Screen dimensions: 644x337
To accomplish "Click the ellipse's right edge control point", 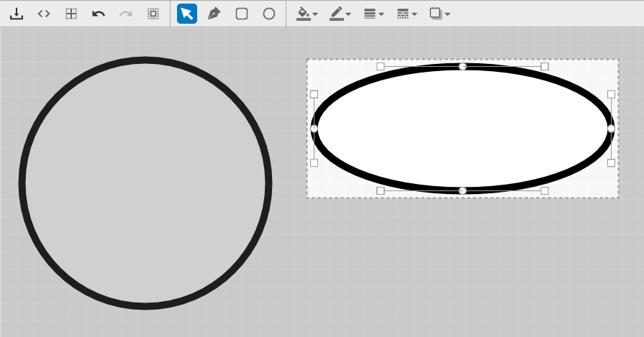I will coord(611,129).
